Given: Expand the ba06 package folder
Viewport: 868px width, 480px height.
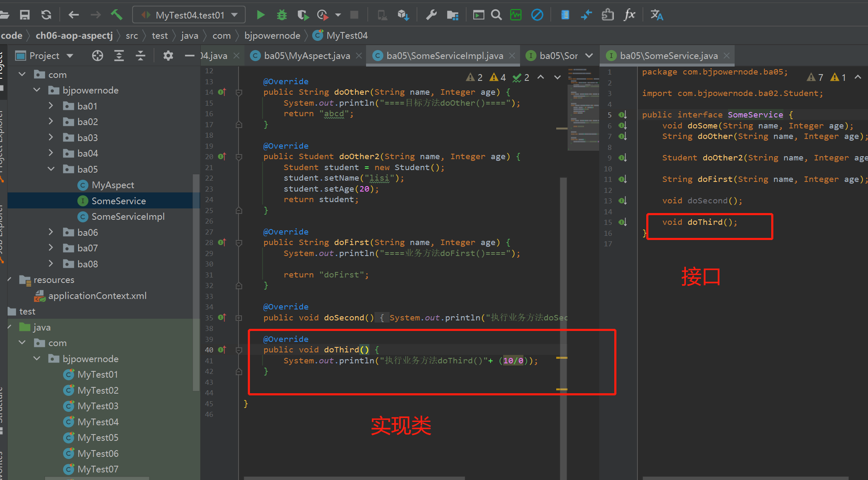Looking at the screenshot, I should click(51, 232).
